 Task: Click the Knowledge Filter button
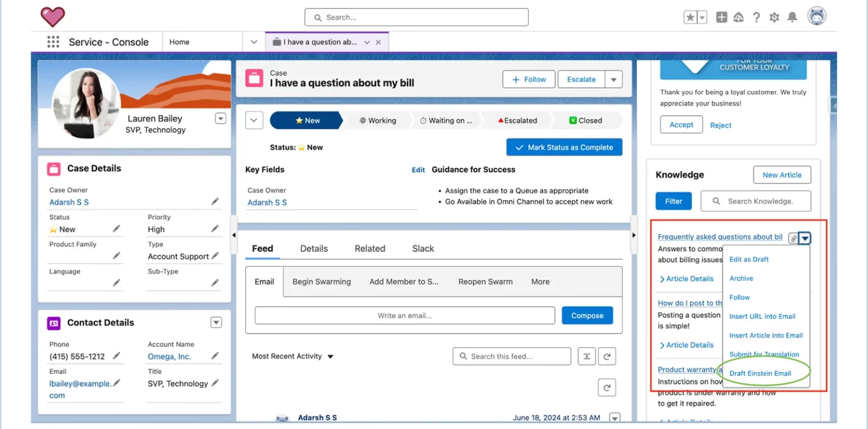(674, 201)
